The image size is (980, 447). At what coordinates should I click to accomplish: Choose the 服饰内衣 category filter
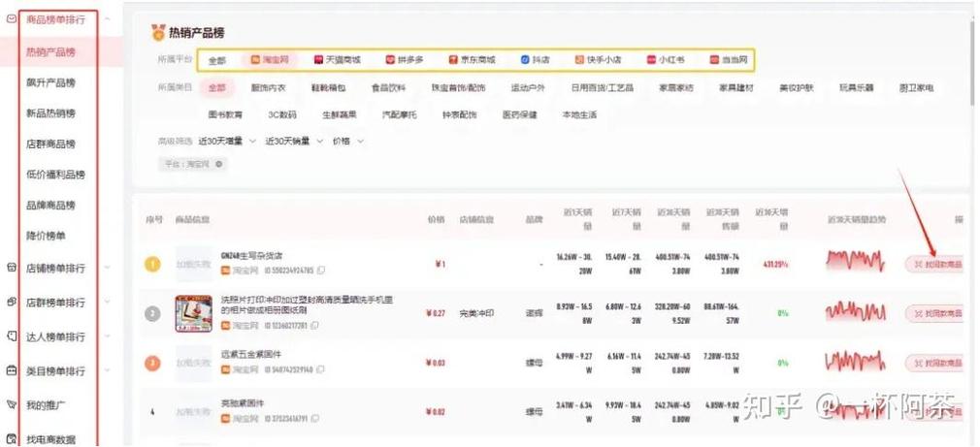[x=268, y=88]
